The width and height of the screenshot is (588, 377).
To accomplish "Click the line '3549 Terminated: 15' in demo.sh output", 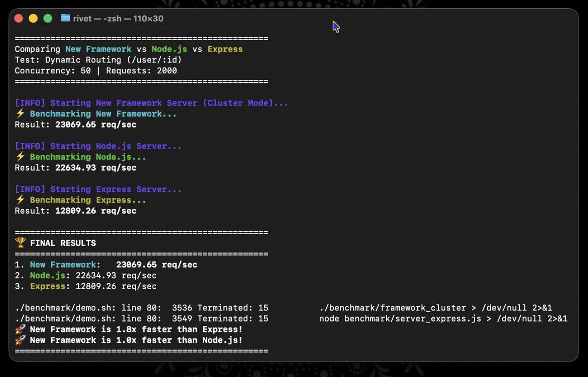I will point(142,318).
